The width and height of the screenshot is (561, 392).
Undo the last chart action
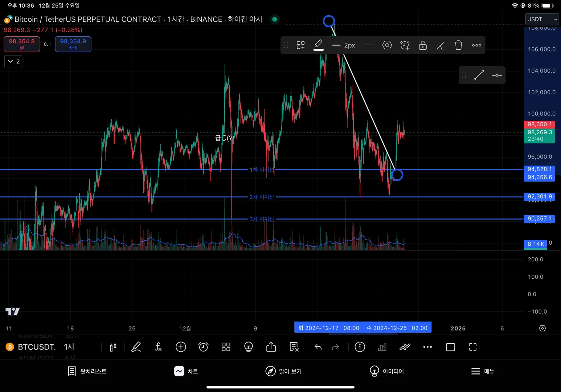coord(318,347)
